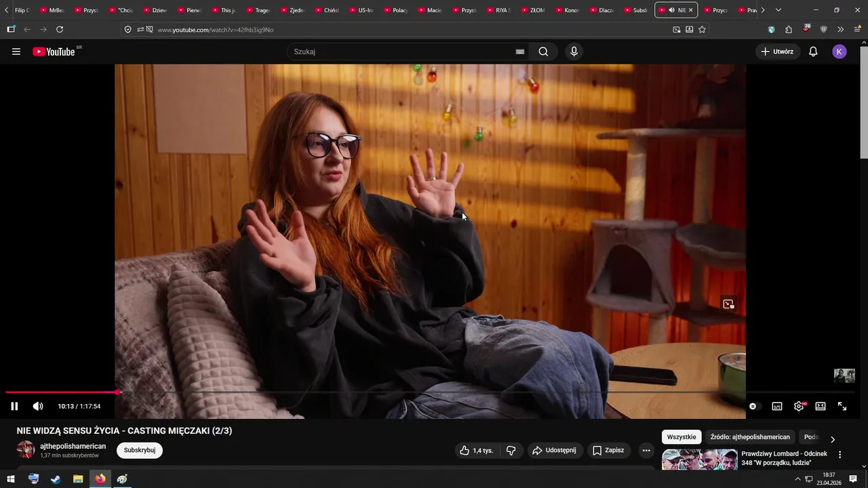
Task: Close the active NIE tab
Action: pyautogui.click(x=691, y=10)
